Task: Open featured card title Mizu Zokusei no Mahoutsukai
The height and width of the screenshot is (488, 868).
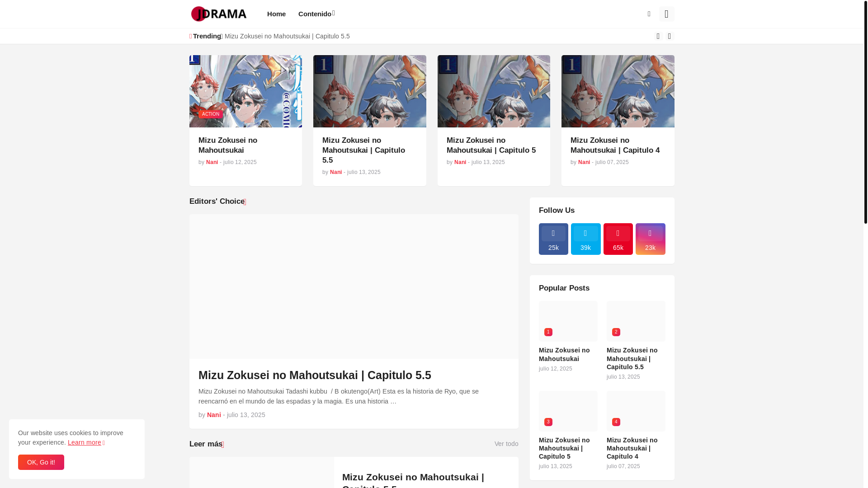Action: (228, 145)
